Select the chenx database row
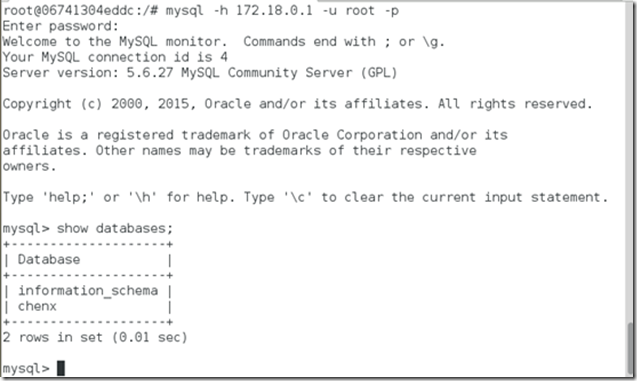This screenshot has width=637, height=381. coord(88,306)
